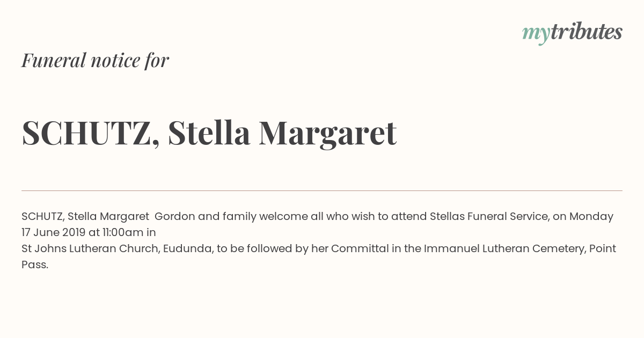Click 'Margaret' in the large name title
644x338 pixels.
(327, 134)
